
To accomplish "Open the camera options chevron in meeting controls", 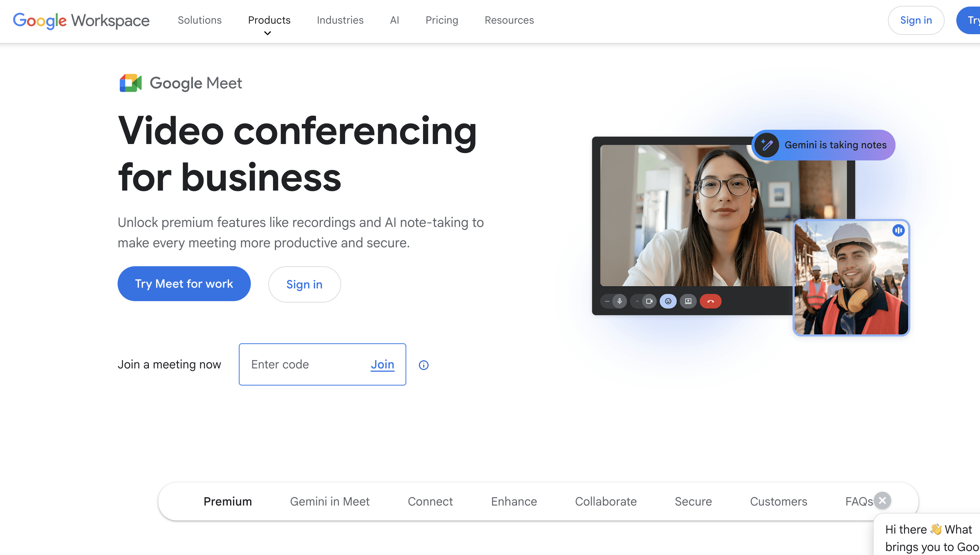I will coord(637,301).
